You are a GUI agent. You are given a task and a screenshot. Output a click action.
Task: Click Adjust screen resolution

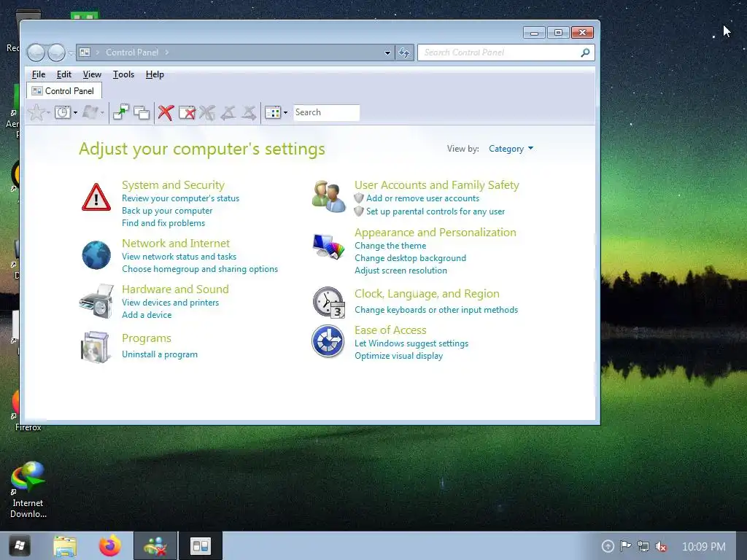click(x=400, y=271)
